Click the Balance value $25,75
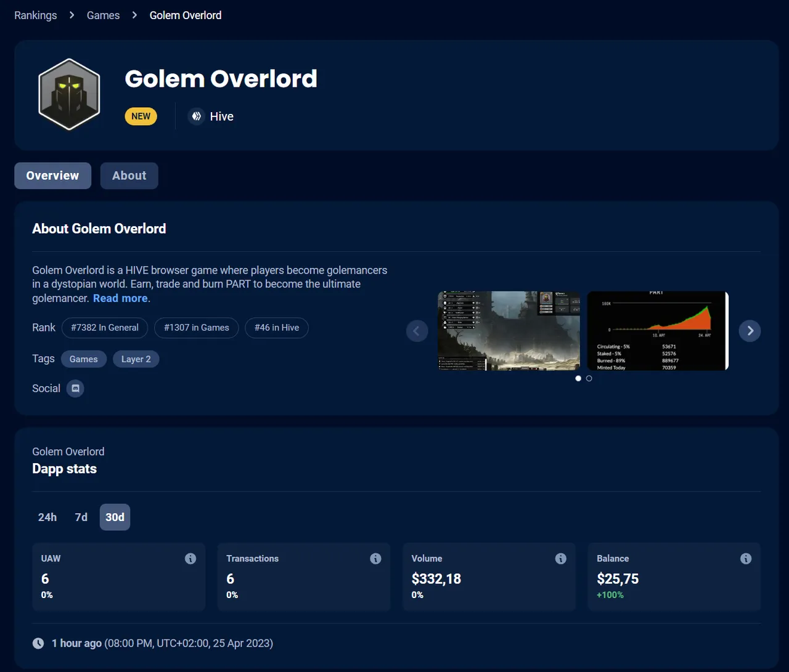Image resolution: width=789 pixels, height=672 pixels. tap(618, 579)
